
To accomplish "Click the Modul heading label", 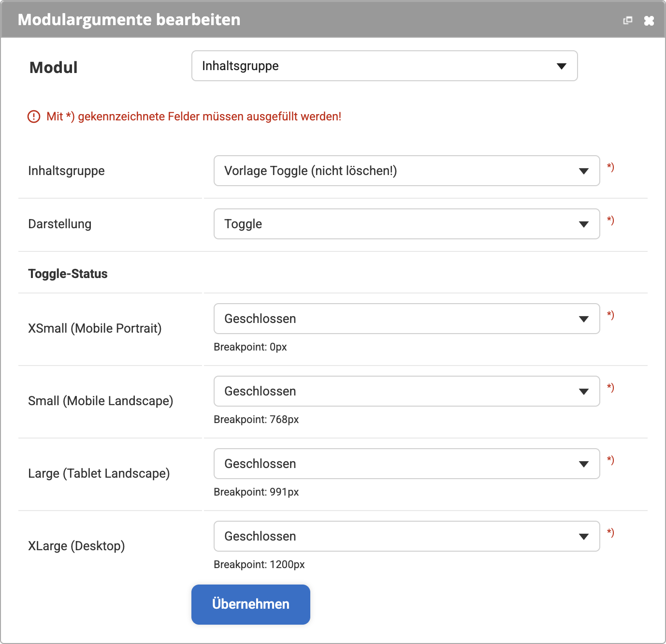I will 54,67.
